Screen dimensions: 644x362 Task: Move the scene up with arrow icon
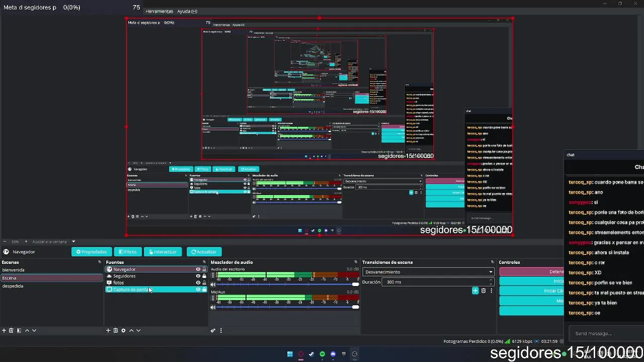pyautogui.click(x=27, y=330)
